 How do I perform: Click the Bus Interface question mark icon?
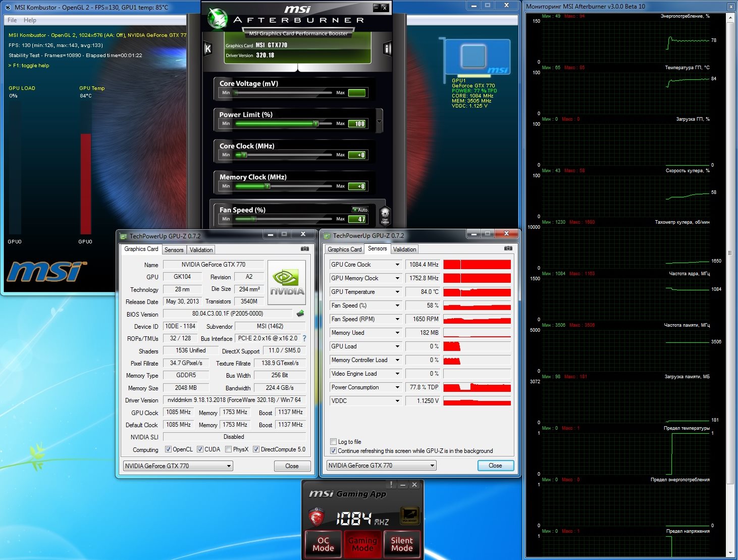[304, 338]
